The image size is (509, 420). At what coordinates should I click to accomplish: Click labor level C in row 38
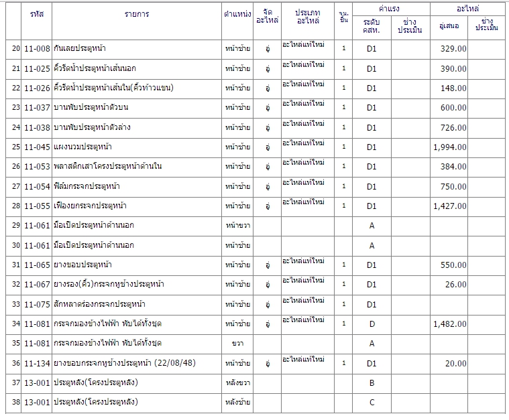click(x=372, y=403)
